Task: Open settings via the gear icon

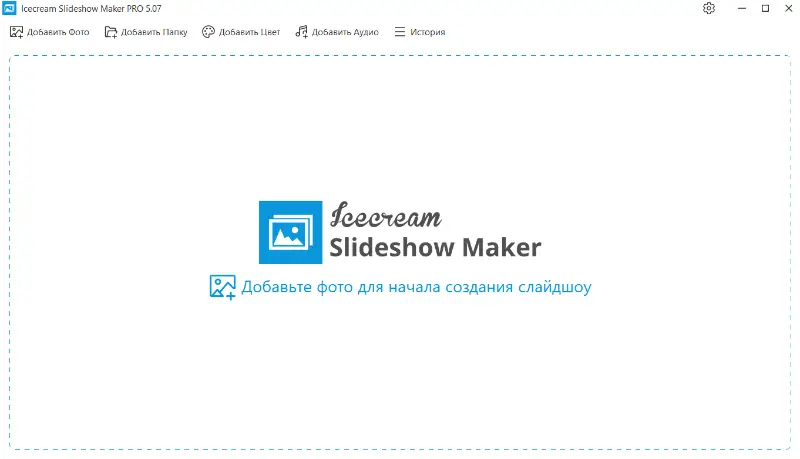Action: coord(709,8)
